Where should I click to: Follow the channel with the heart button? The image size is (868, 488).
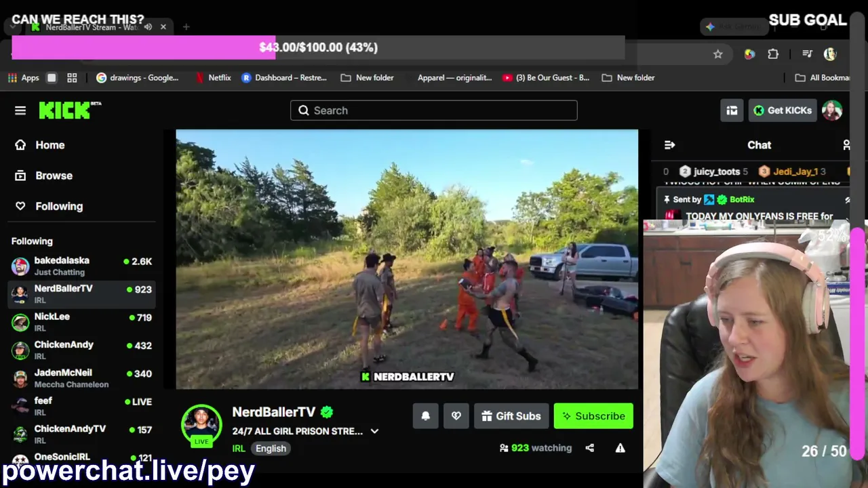456,416
